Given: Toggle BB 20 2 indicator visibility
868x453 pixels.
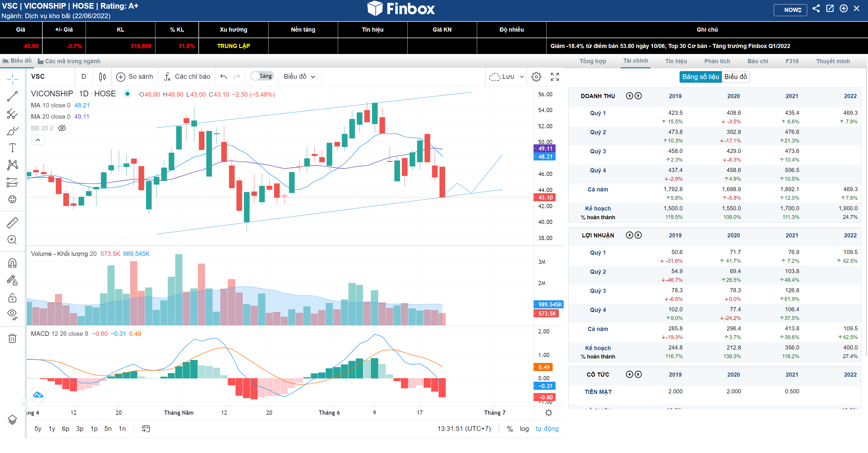Looking at the screenshot, I should click(62, 128).
